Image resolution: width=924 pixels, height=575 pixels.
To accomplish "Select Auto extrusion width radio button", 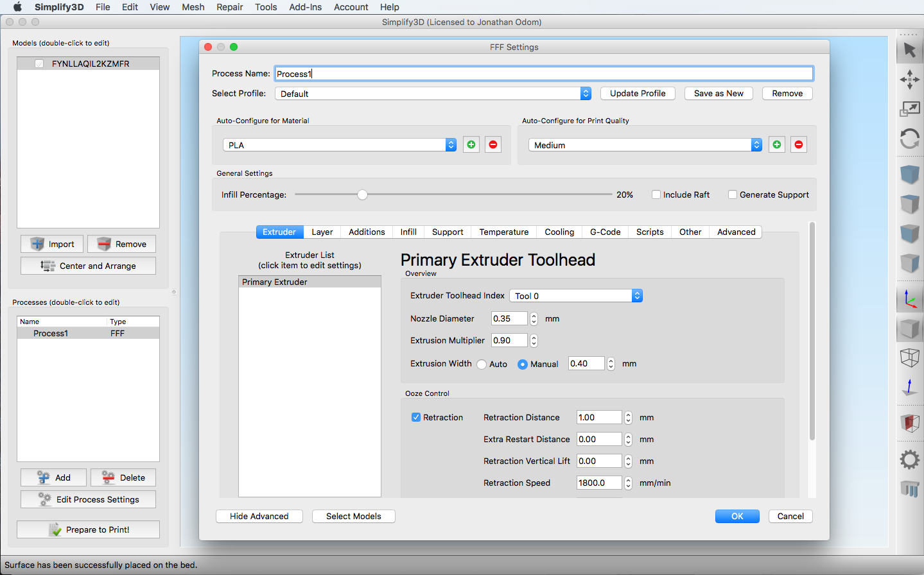I will (x=482, y=365).
